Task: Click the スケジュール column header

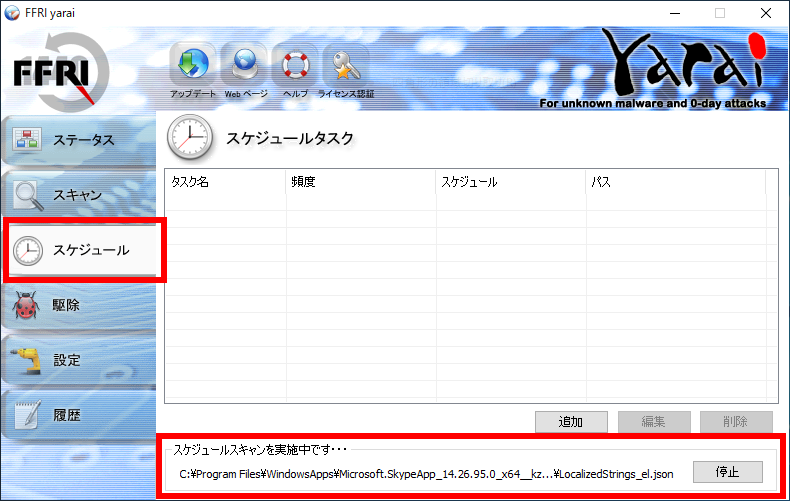Action: [x=511, y=182]
